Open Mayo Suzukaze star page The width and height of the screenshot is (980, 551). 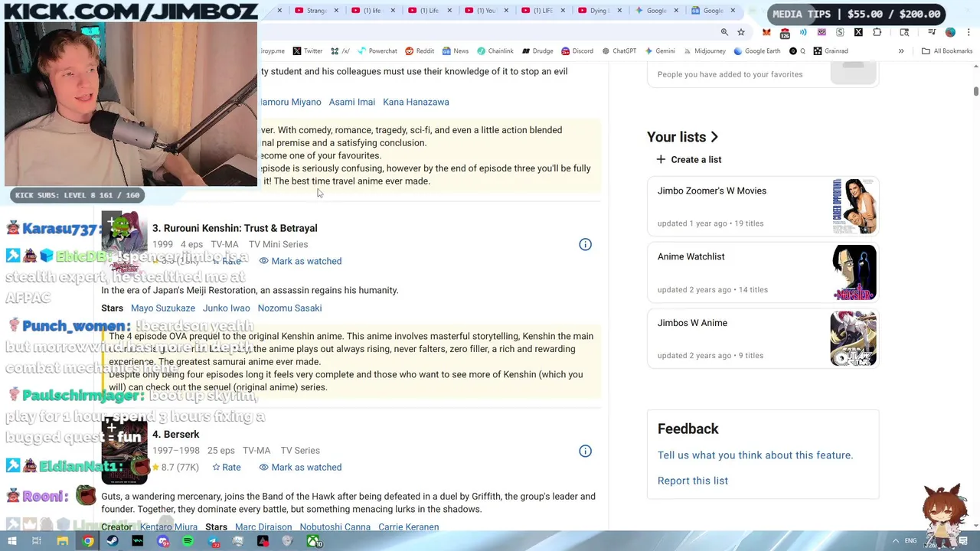tap(163, 308)
